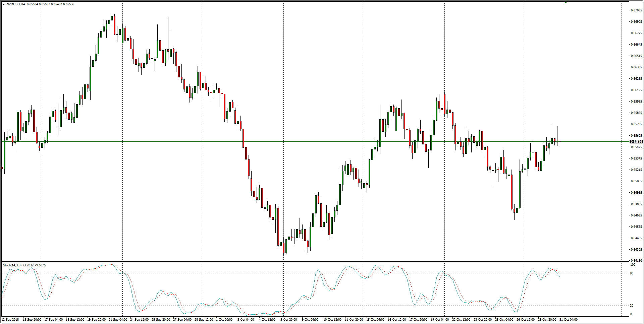The height and width of the screenshot is (324, 644).
Task: Click the 12 Sep 2018 date label
Action: point(10,319)
